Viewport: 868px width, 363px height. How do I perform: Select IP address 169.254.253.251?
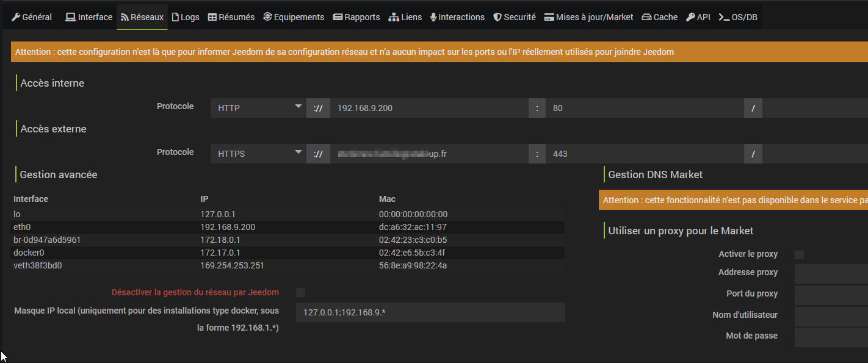(x=232, y=265)
